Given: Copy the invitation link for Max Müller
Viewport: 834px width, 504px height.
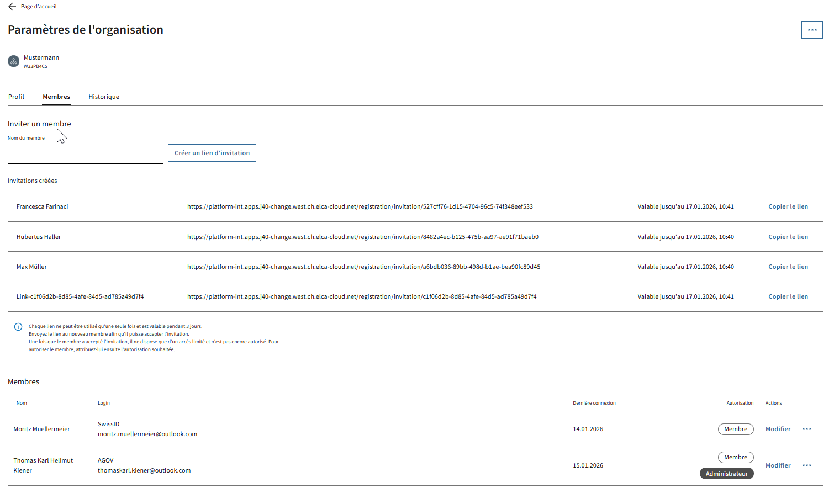Looking at the screenshot, I should click(788, 267).
